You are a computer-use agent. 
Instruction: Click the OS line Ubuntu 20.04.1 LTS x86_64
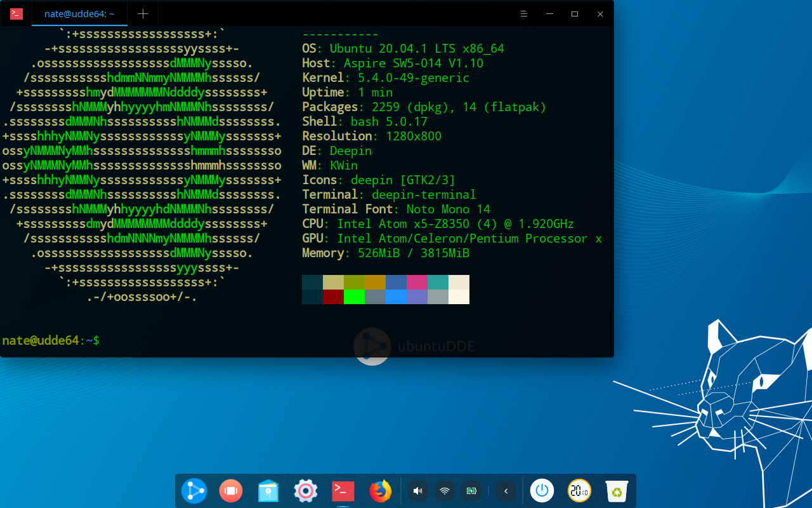click(403, 48)
